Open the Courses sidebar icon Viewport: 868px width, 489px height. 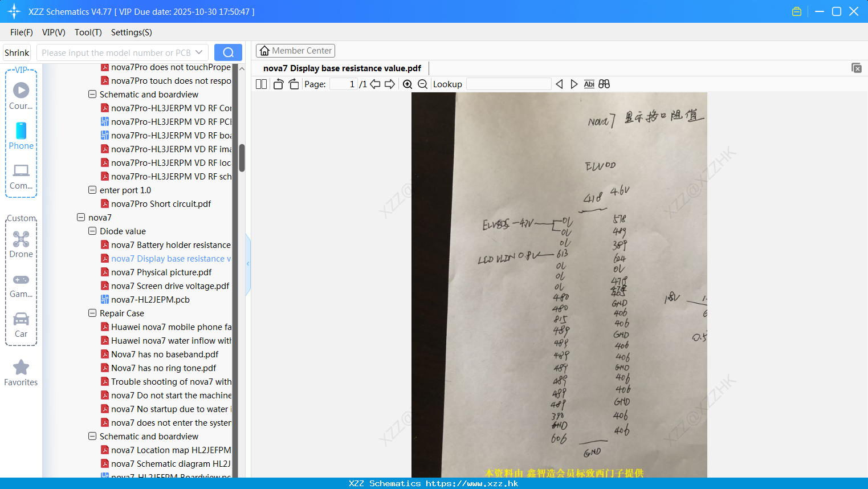click(21, 96)
